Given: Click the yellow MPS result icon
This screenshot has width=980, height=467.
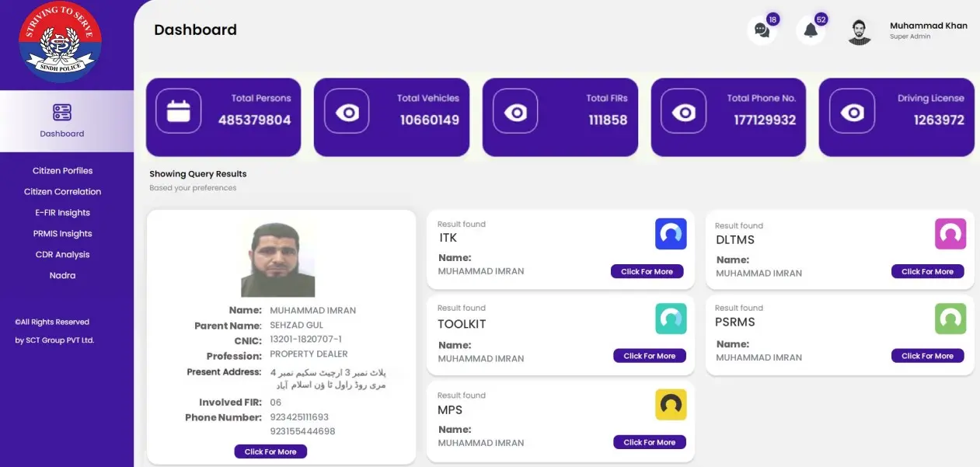Looking at the screenshot, I should coord(671,404).
